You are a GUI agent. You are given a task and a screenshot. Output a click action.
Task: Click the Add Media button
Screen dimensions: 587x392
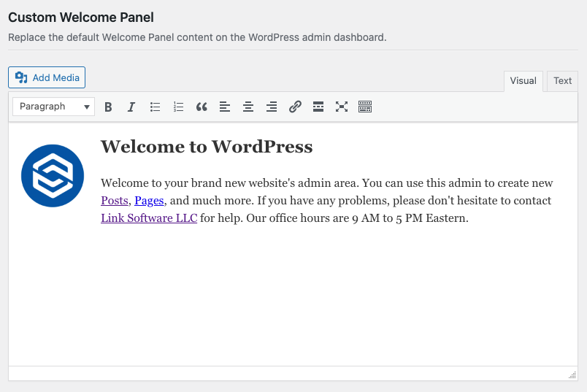tap(47, 77)
